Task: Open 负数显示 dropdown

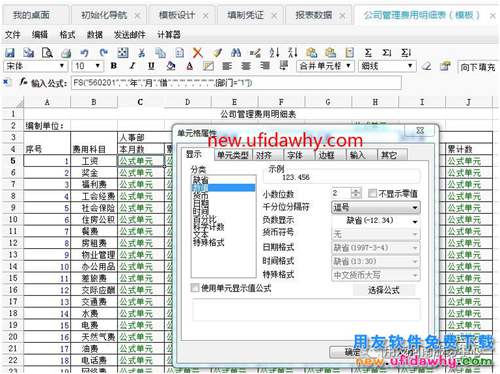Action: [376, 221]
